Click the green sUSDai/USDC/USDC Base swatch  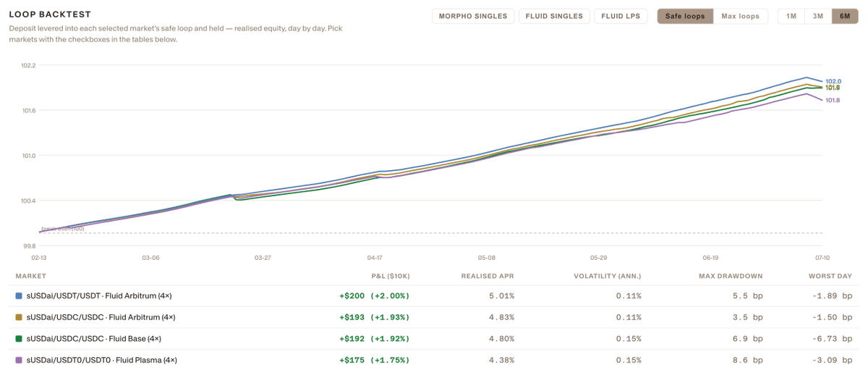[x=19, y=338]
